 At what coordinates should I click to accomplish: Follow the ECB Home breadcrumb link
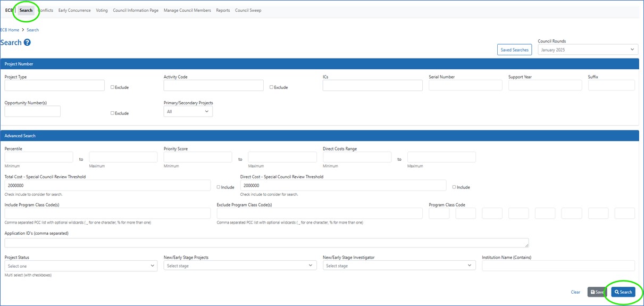tap(10, 30)
